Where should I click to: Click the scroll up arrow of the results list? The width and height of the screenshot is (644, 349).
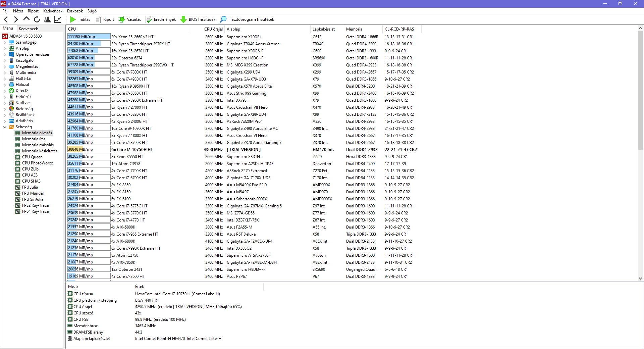click(x=640, y=29)
